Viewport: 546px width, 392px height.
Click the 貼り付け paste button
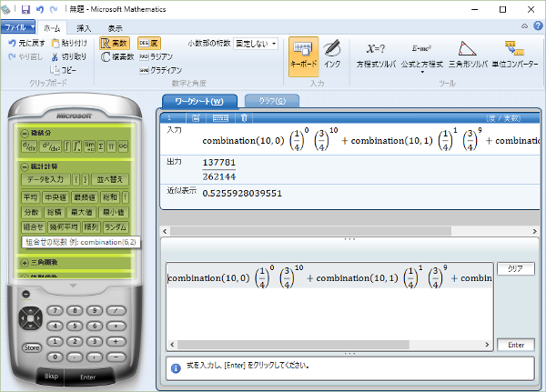(69, 43)
